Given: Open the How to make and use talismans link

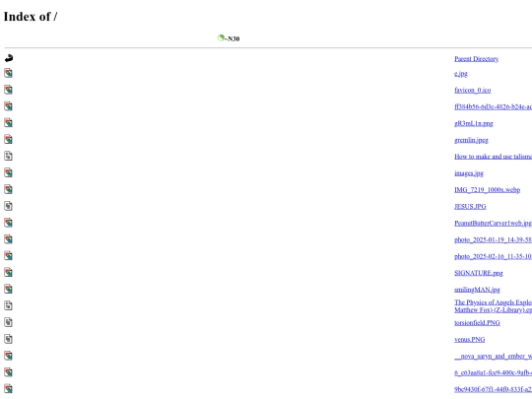Looking at the screenshot, I should point(493,157).
